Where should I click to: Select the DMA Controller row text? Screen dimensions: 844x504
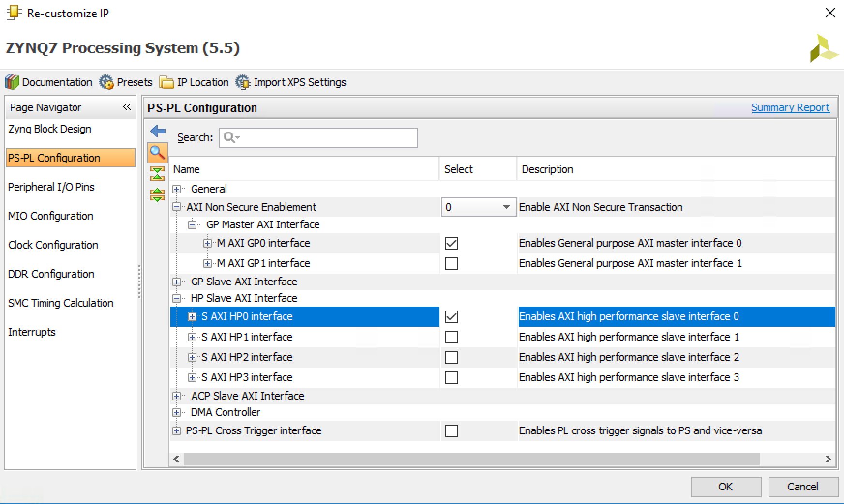[226, 413]
